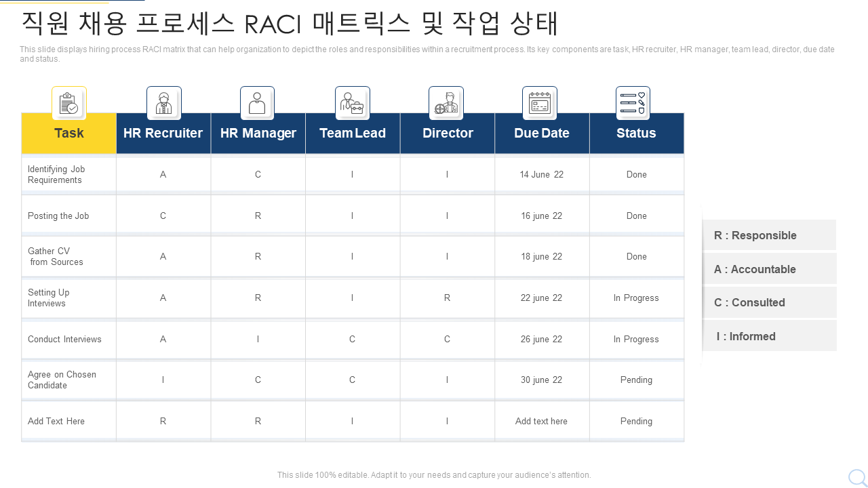The height and width of the screenshot is (488, 868).
Task: Click the 'I : Informed' legend box
Action: click(770, 336)
